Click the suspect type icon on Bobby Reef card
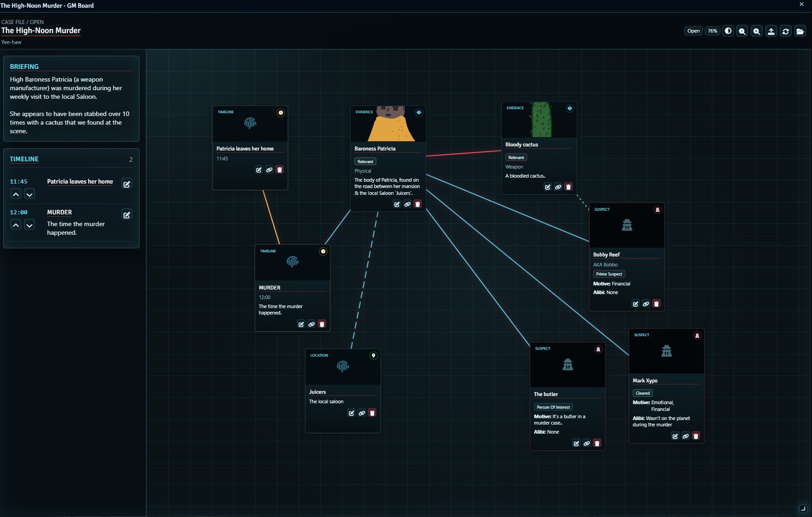Viewport: 812px width, 517px height. coord(657,210)
